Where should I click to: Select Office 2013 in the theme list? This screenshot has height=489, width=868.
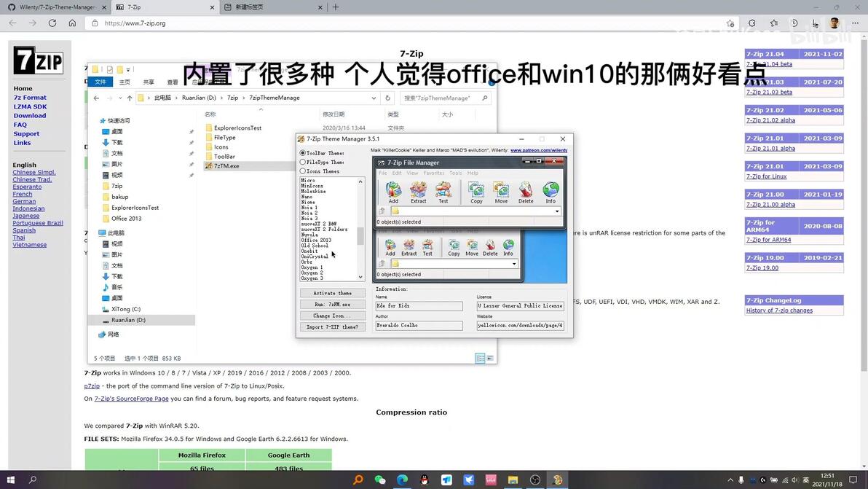click(x=316, y=240)
